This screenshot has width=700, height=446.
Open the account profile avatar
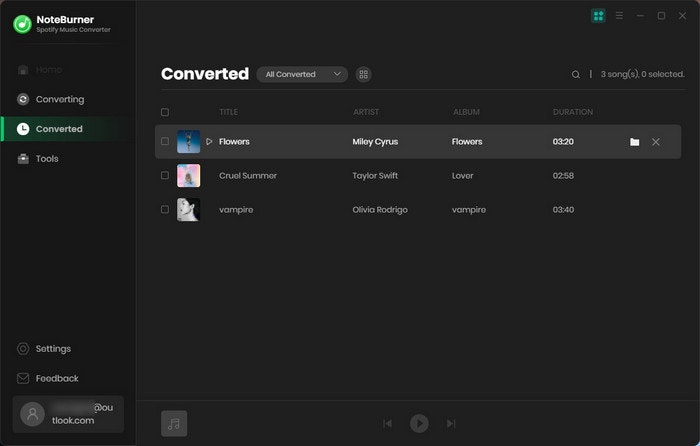[x=33, y=414]
